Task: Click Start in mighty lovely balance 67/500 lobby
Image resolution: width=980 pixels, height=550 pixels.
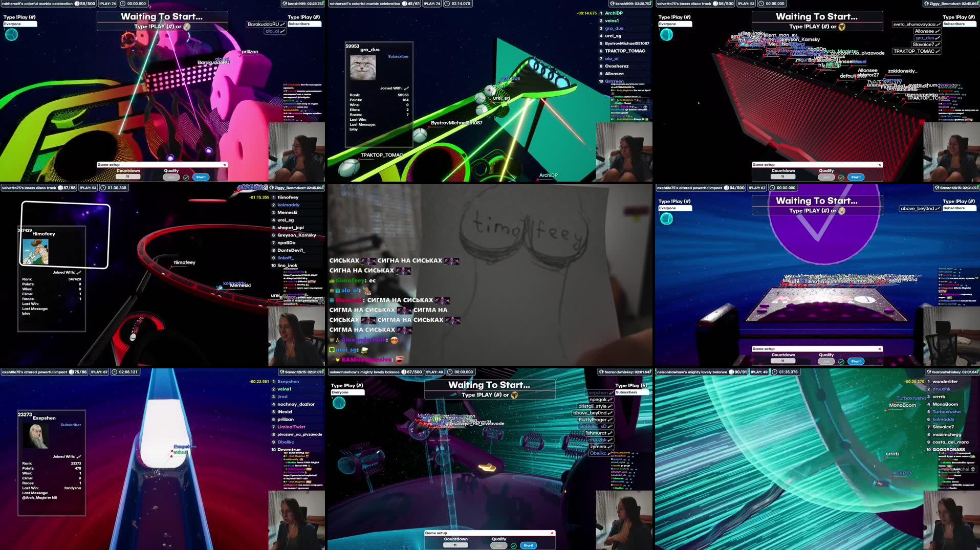Action: point(528,545)
